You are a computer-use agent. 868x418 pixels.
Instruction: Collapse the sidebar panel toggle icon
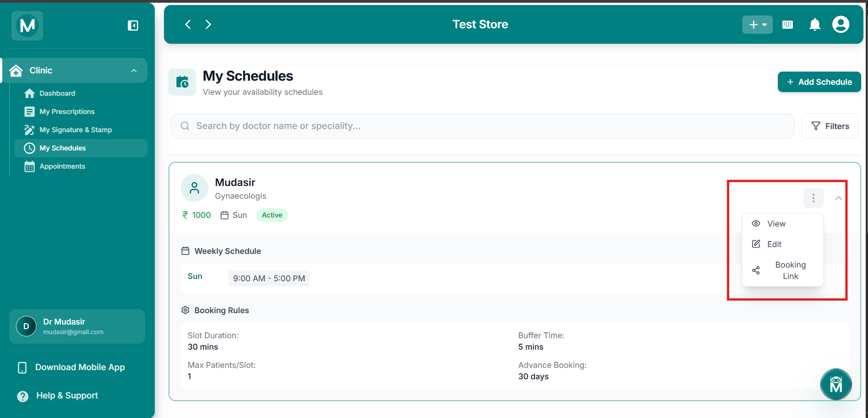click(133, 26)
